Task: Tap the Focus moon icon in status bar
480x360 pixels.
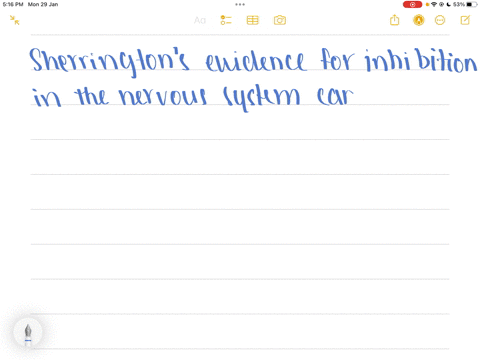Action: (x=449, y=4)
